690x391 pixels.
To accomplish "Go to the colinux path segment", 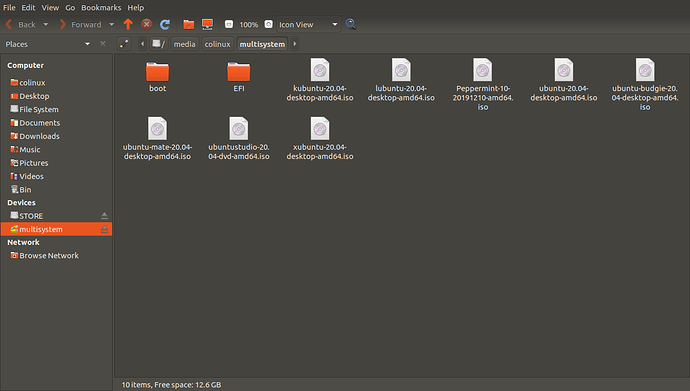I will tap(217, 44).
